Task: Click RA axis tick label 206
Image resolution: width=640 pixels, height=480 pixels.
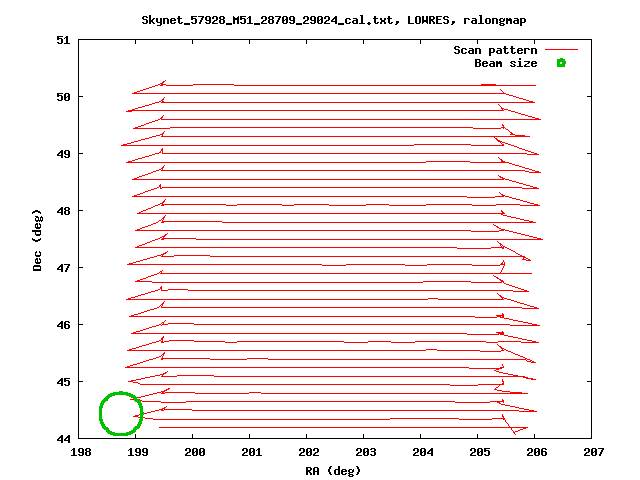Action: [537, 452]
